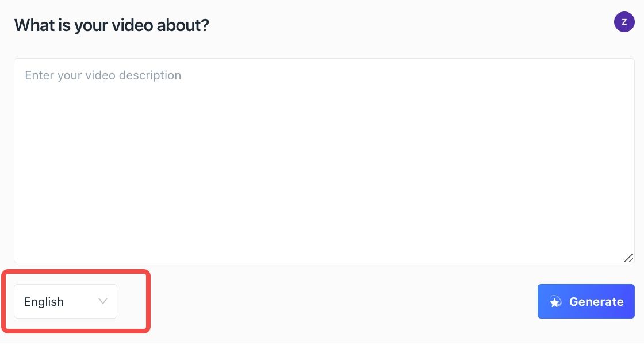The height and width of the screenshot is (345, 644).
Task: Click the chevron arrow beside English
Action: pos(103,301)
